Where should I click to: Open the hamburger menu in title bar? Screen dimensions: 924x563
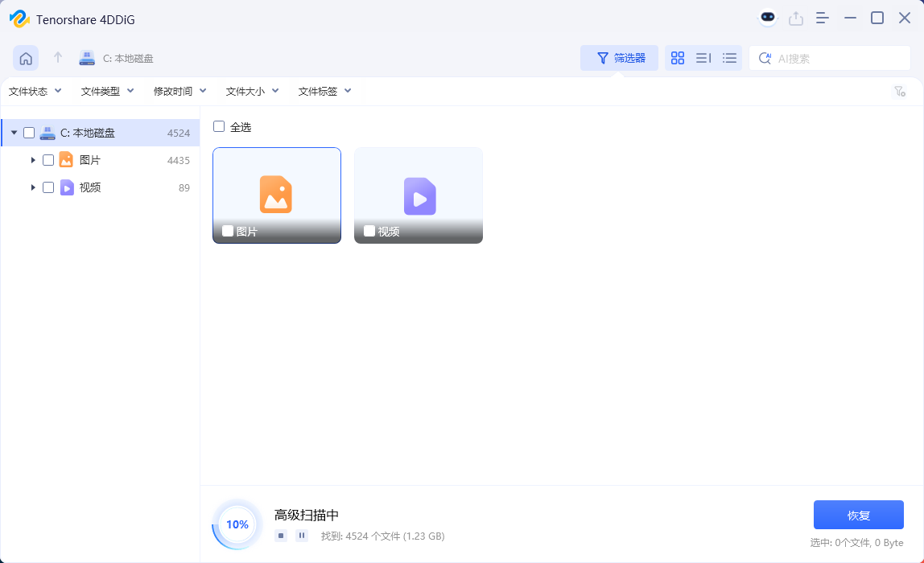[x=823, y=17]
